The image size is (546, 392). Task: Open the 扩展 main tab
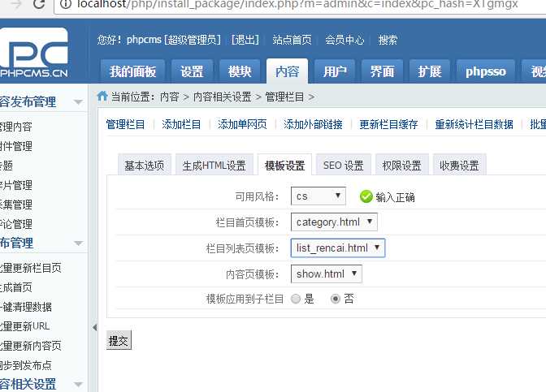coord(430,71)
